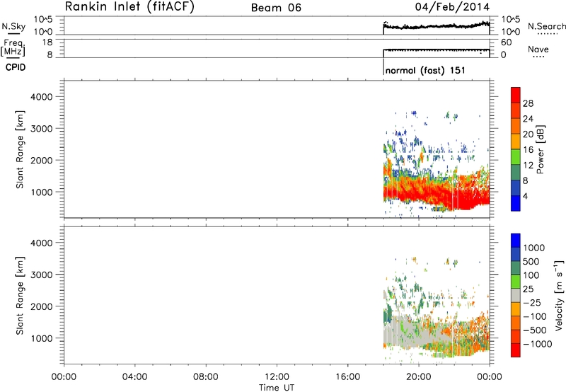Select the "Beam 06" heading
Screen dimensions: 566x392
[x=276, y=8]
